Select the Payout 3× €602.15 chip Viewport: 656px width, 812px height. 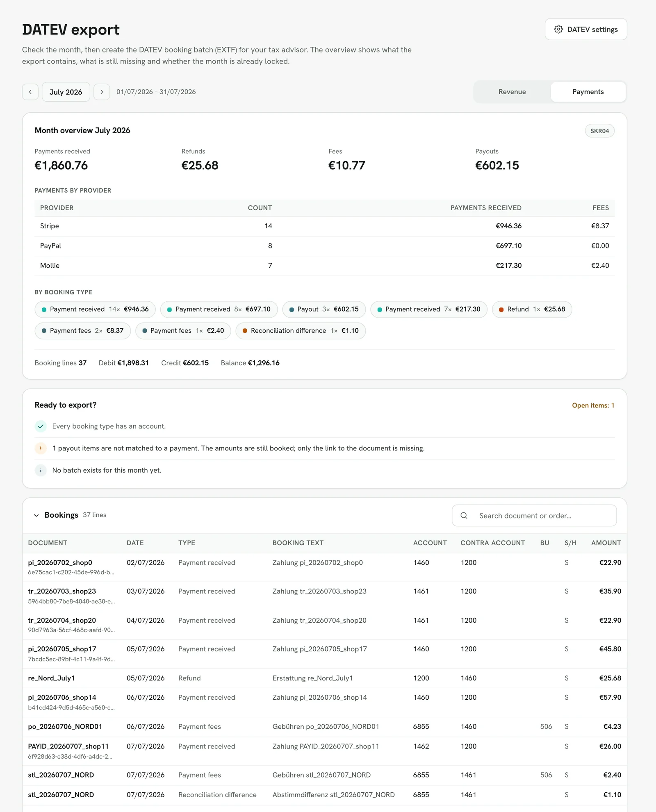tap(324, 309)
